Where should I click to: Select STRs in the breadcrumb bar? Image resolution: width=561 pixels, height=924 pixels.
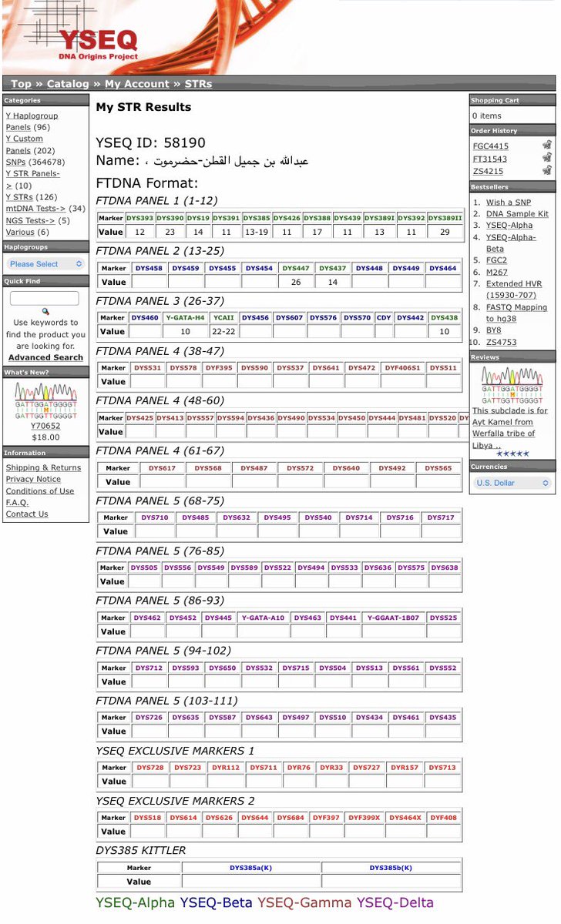tap(198, 84)
